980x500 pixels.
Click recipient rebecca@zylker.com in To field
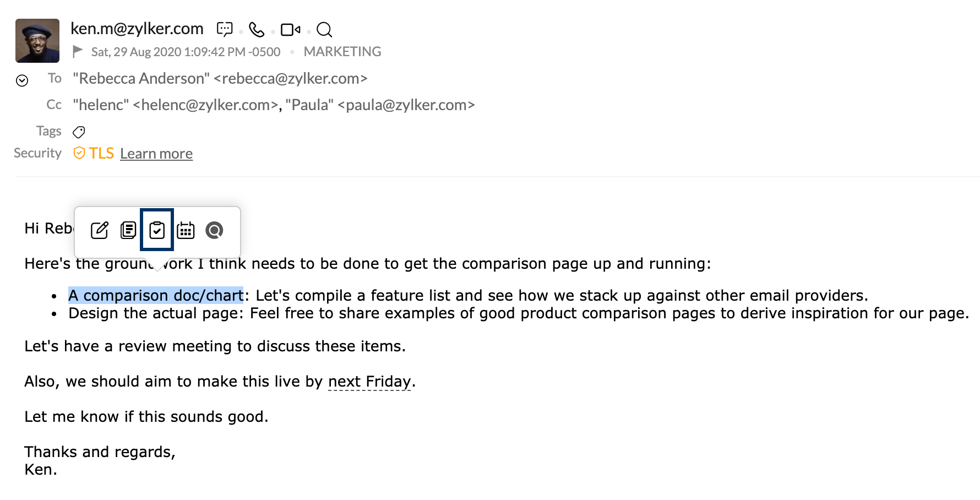290,79
